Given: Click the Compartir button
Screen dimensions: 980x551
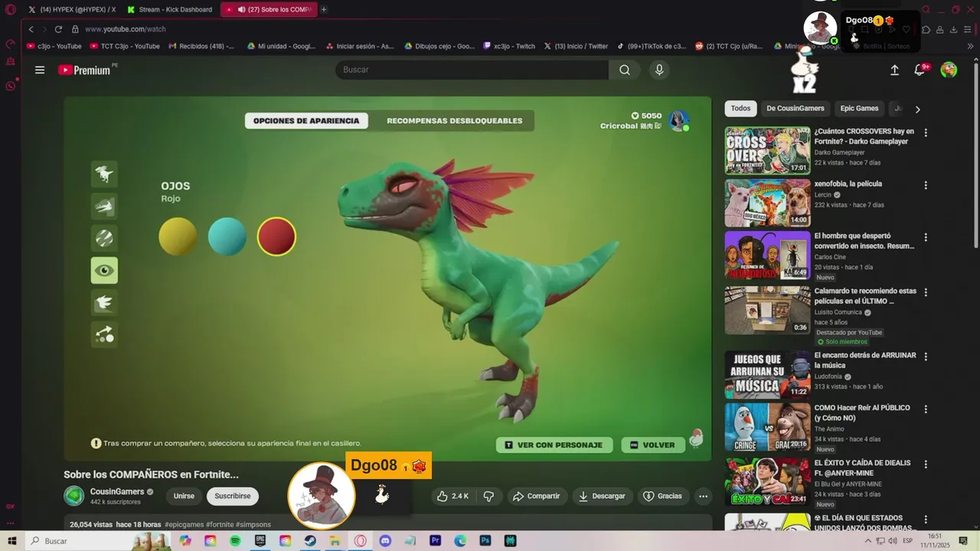Looking at the screenshot, I should [536, 496].
